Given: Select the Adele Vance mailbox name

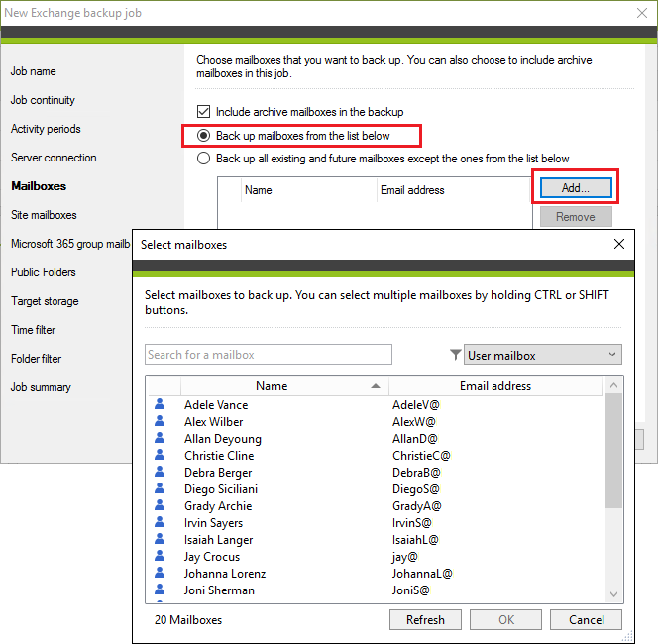Looking at the screenshot, I should [x=216, y=405].
